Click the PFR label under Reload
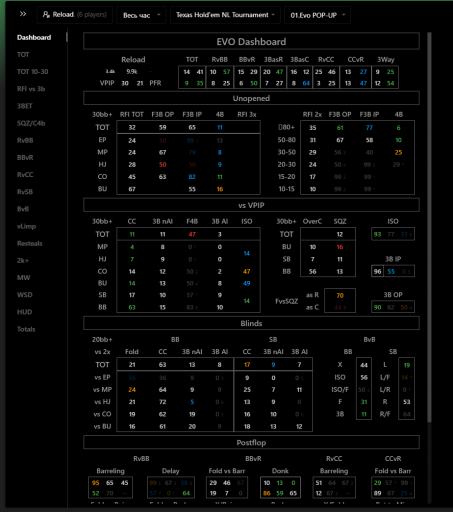453x512 pixels. click(x=155, y=83)
